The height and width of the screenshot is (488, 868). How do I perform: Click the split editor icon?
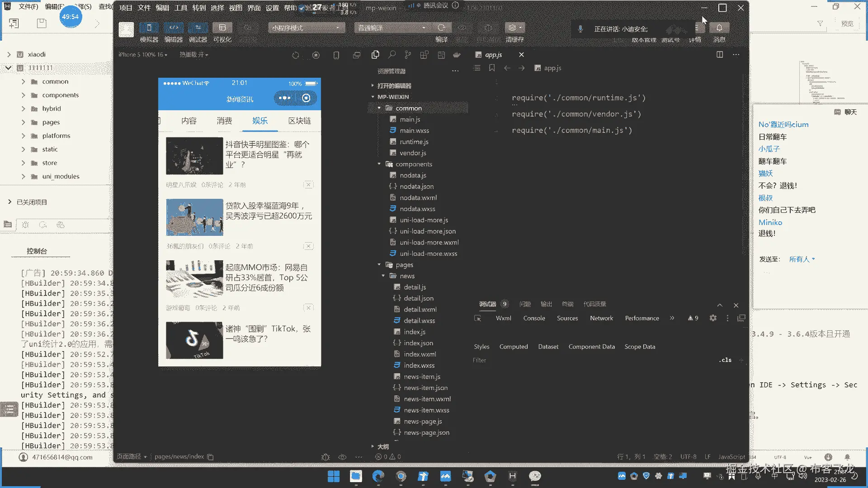(720, 55)
